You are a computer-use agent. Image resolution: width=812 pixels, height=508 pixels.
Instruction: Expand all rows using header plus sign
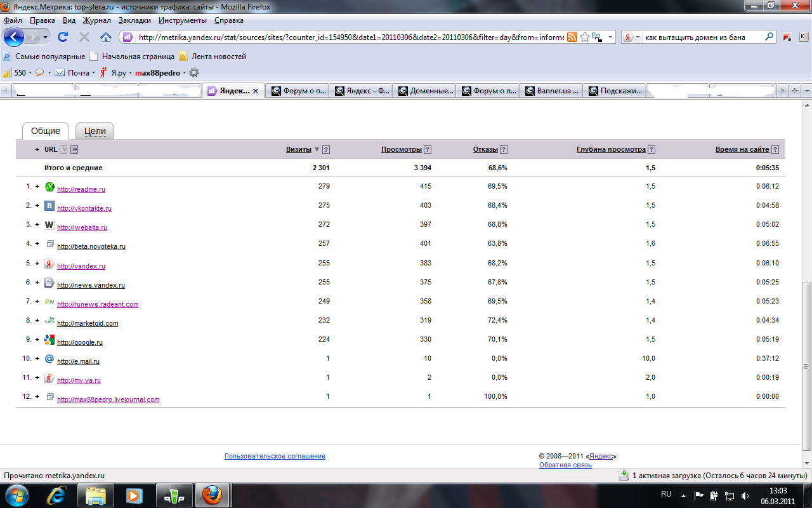[x=37, y=150]
